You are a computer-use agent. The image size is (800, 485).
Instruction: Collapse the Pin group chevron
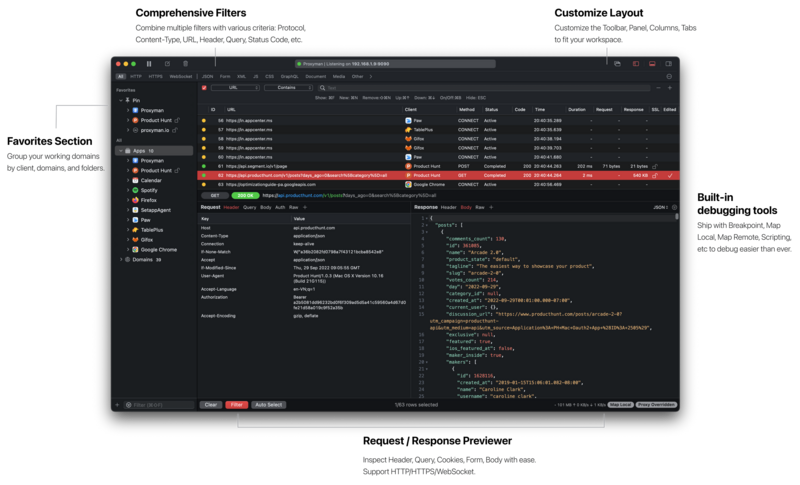coord(121,100)
